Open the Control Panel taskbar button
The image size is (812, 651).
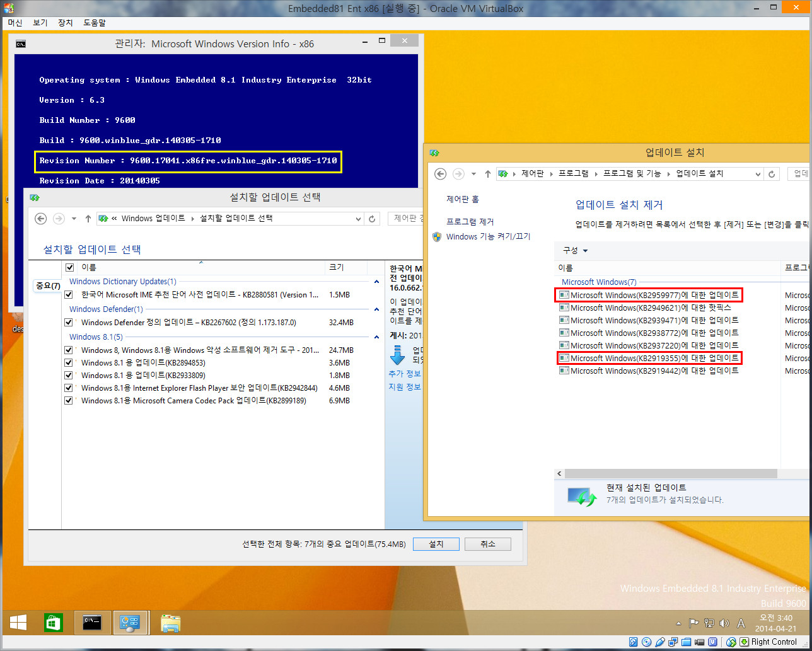(130, 623)
